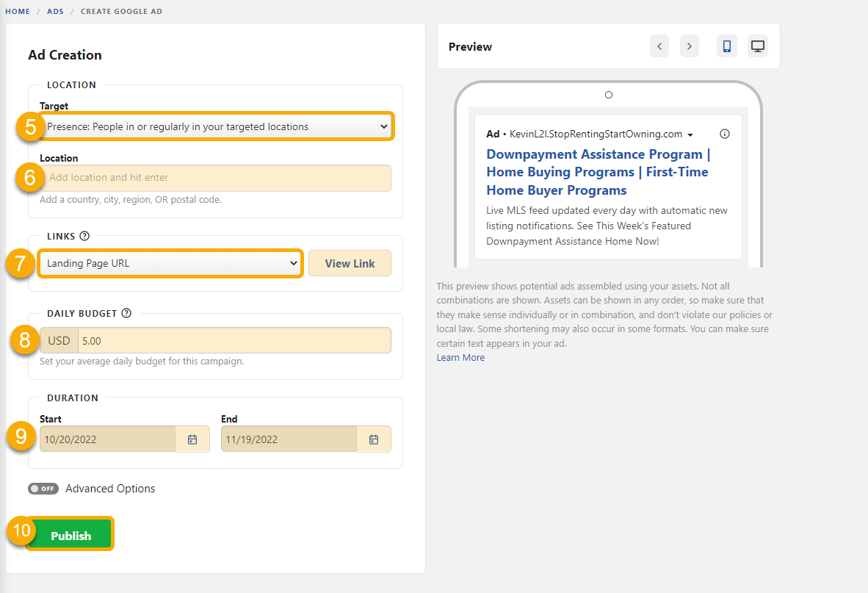Show previous ad preview with left arrow
The height and width of the screenshot is (593, 868).
(659, 46)
